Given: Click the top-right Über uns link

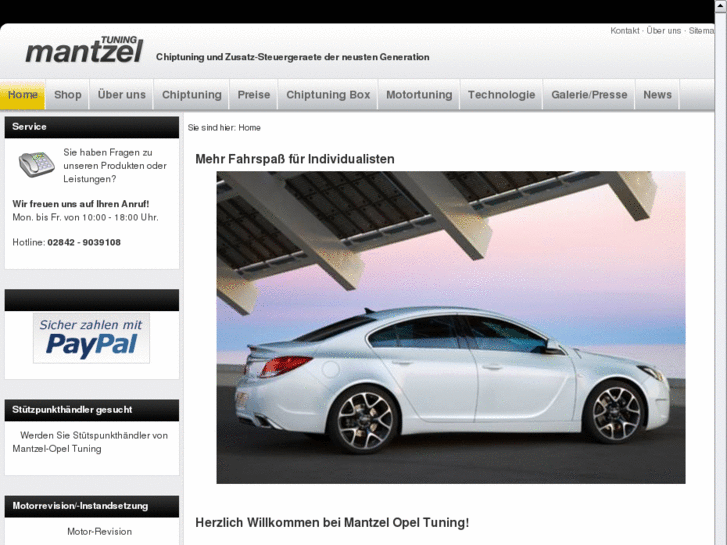Looking at the screenshot, I should tap(663, 31).
